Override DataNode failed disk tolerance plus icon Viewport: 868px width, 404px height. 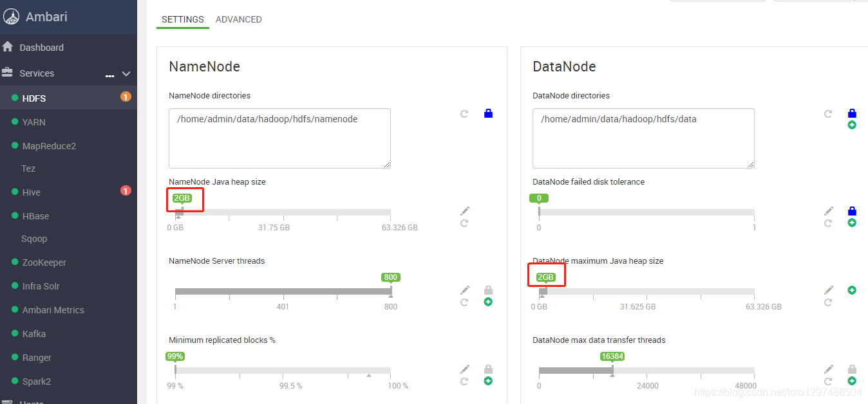(x=852, y=223)
